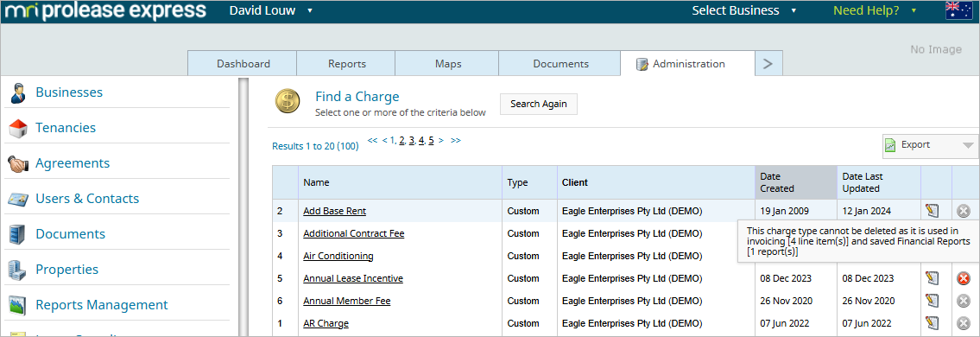The width and height of the screenshot is (980, 337).
Task: Open the Agreements handshake icon
Action: click(18, 164)
